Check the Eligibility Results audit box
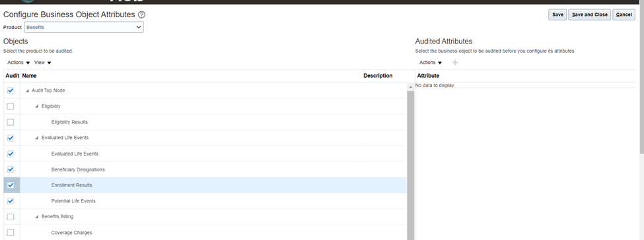The width and height of the screenshot is (644, 240). [11, 122]
